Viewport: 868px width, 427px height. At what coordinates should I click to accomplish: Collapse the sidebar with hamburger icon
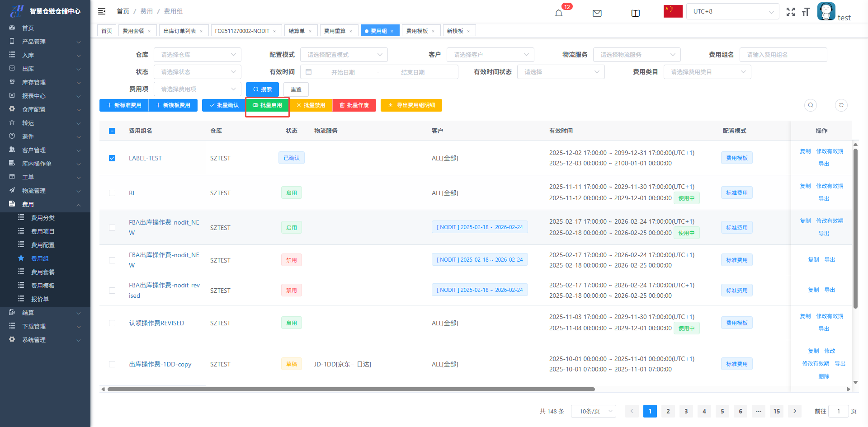pos(102,11)
